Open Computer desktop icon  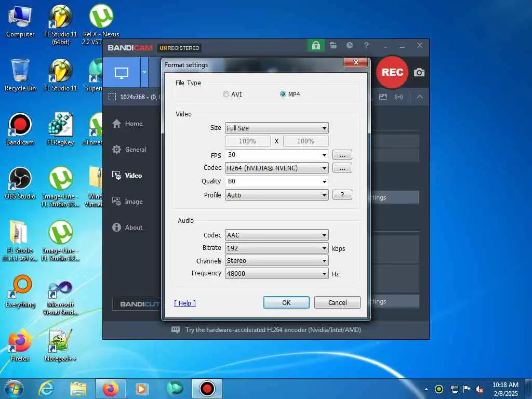(x=20, y=22)
